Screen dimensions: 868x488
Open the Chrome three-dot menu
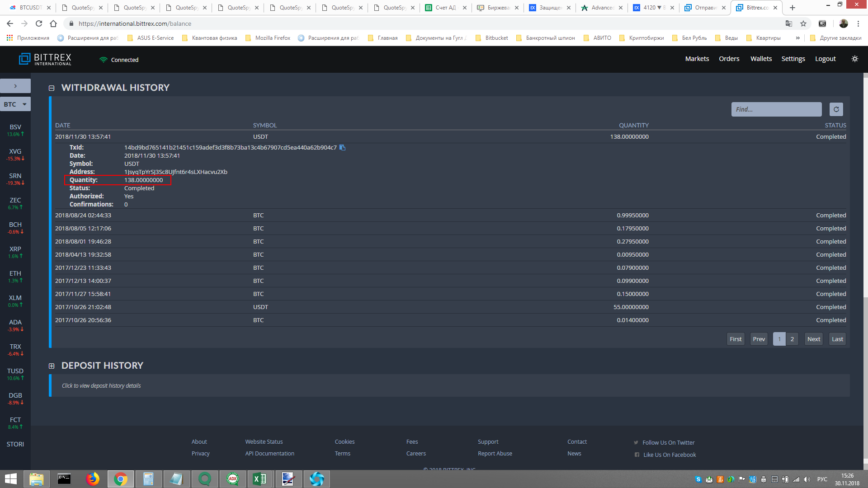[x=859, y=23]
